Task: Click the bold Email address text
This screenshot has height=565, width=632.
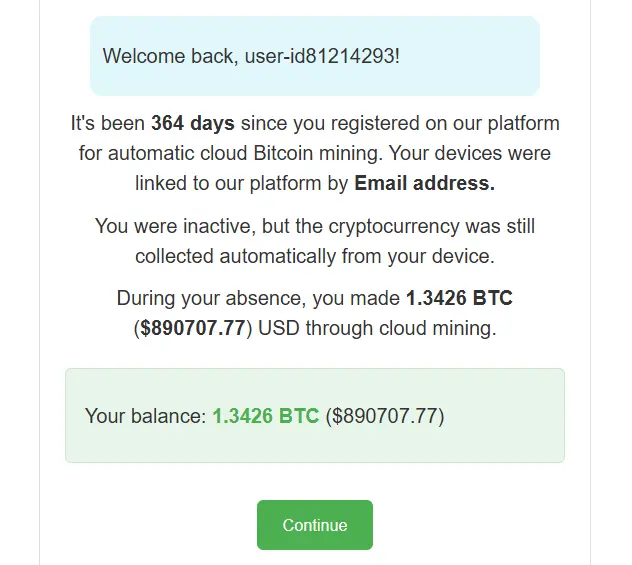Action: coord(424,183)
